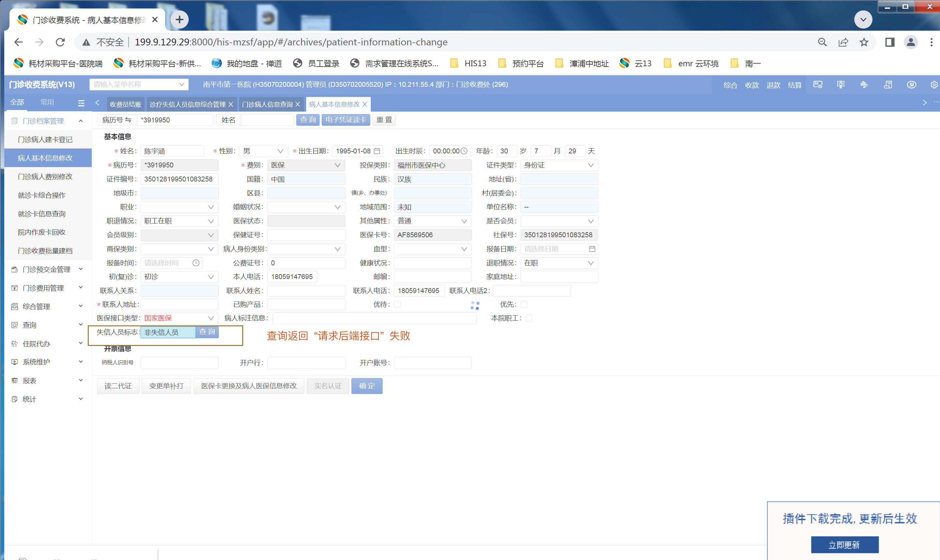940x560 pixels.
Task: Open the 性别 dropdown
Action: click(263, 151)
